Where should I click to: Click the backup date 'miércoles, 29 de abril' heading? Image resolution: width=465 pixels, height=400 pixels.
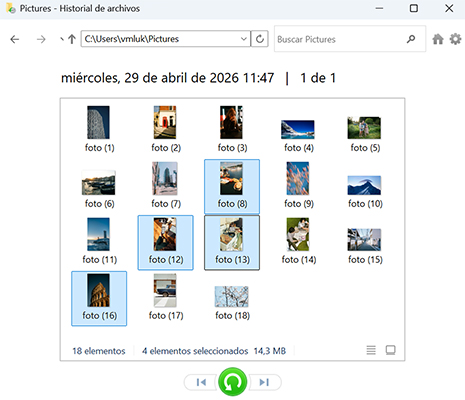click(x=167, y=78)
